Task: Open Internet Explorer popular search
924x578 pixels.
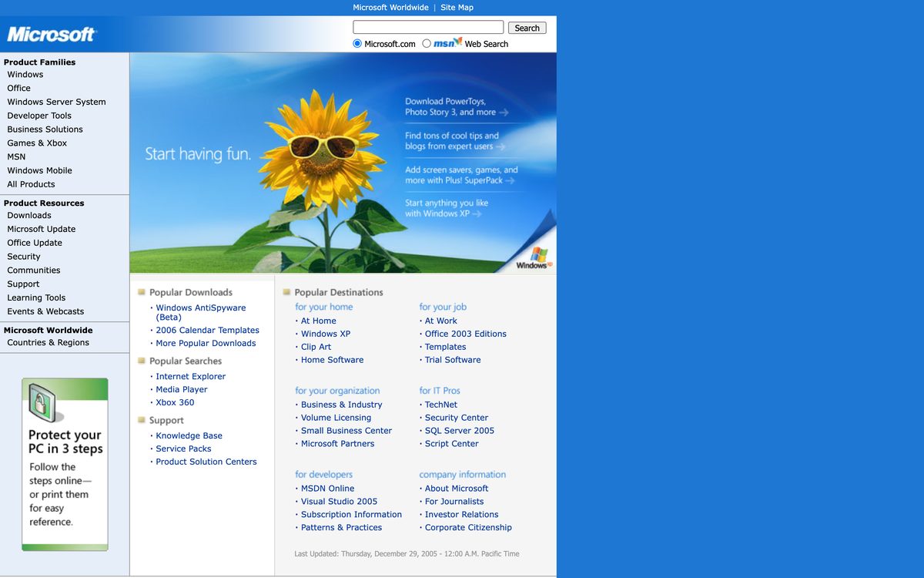Action: click(191, 377)
